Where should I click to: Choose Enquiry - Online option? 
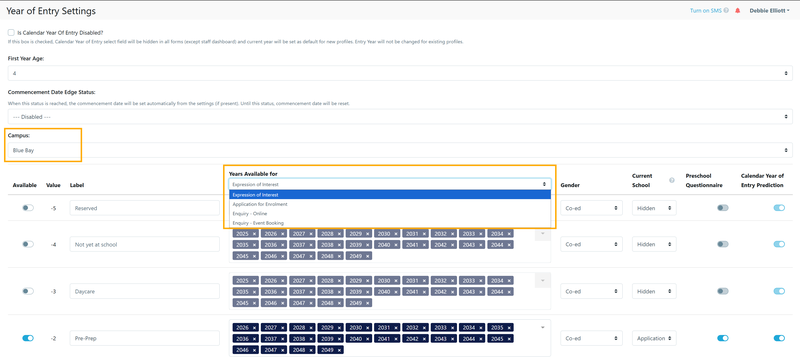390,213
